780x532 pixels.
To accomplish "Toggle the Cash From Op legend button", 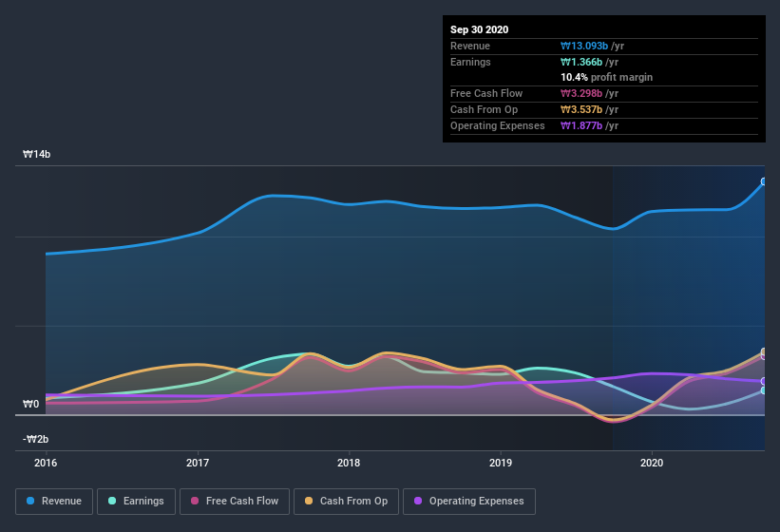I will [x=346, y=502].
